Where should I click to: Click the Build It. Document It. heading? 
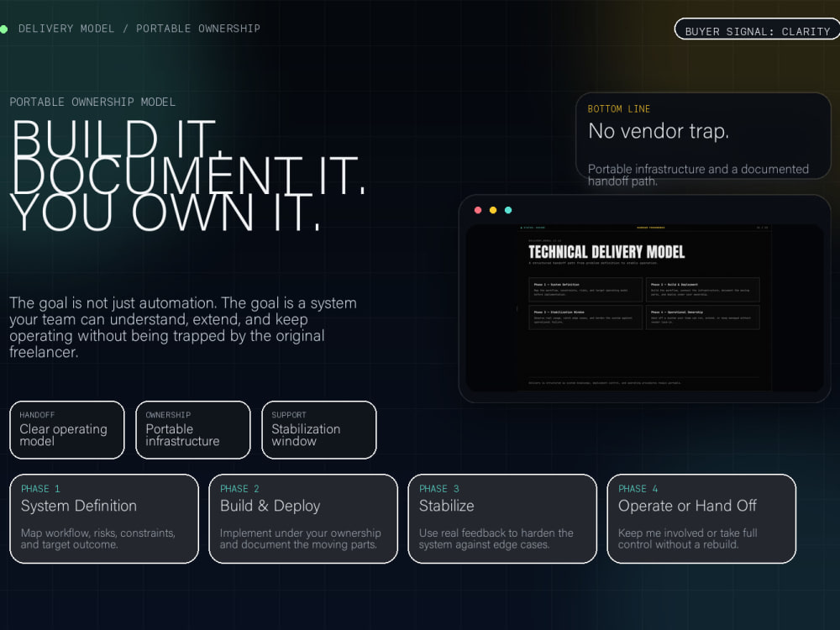coord(188,176)
